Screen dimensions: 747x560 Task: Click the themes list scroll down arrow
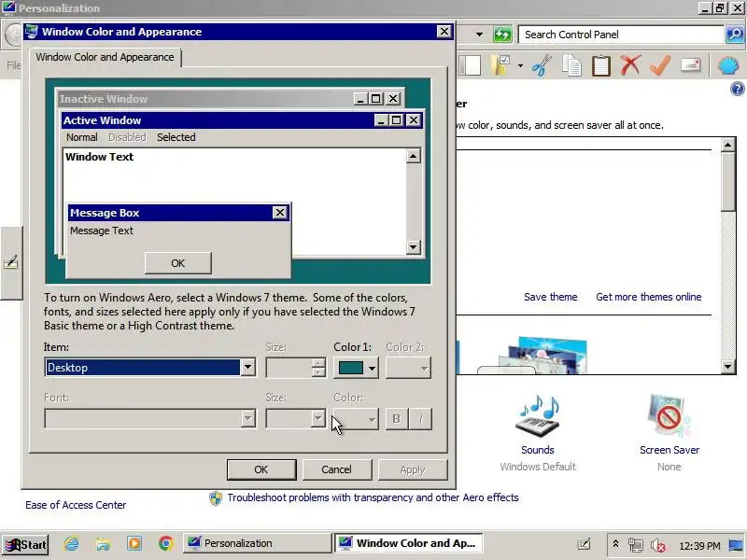pos(727,366)
